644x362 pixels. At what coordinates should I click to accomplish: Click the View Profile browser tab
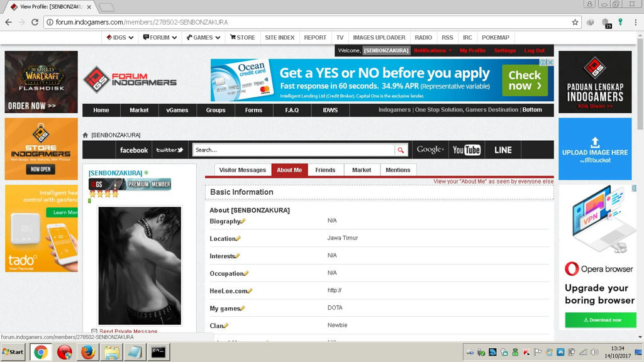pyautogui.click(x=52, y=7)
